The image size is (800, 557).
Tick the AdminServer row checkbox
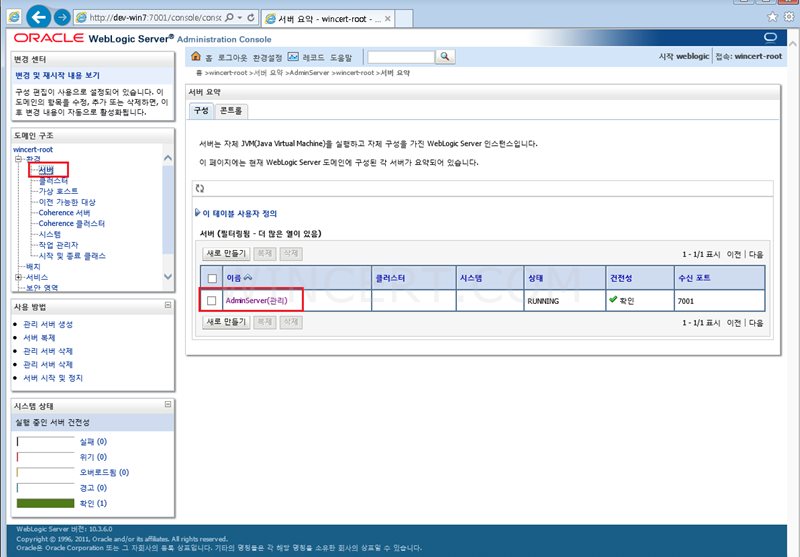(212, 301)
